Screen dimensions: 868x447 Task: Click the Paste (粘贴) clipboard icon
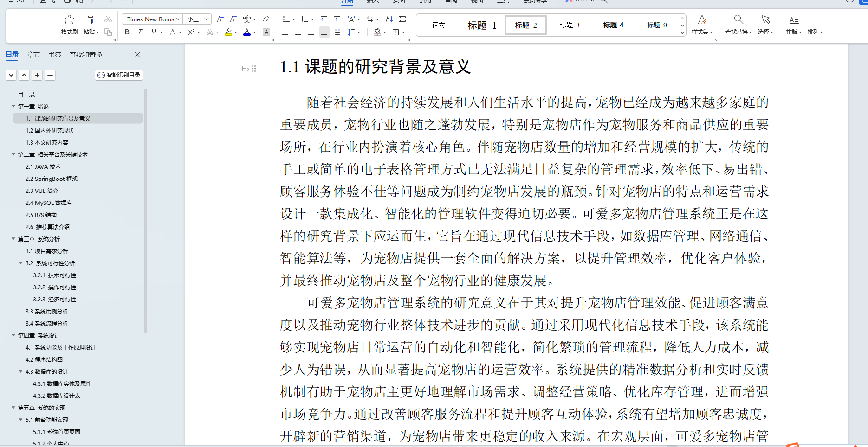click(x=91, y=19)
